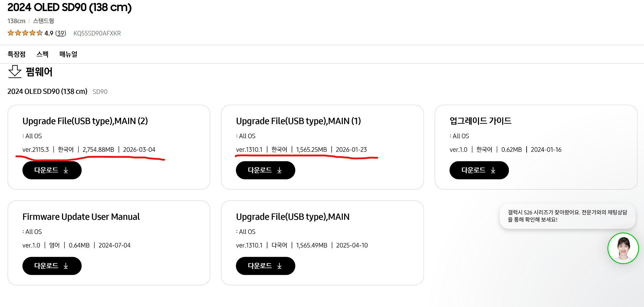
Task: Click the five-star rating icons
Action: coord(25,33)
